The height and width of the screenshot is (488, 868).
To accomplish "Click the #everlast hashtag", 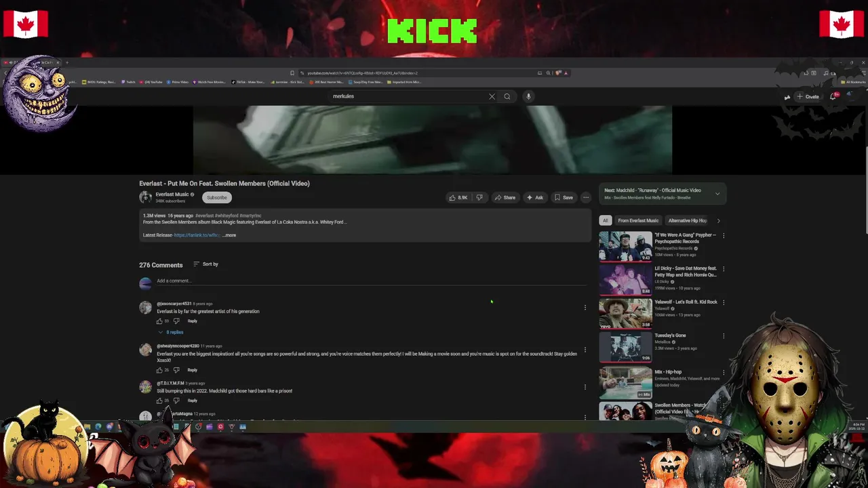I will tap(204, 216).
